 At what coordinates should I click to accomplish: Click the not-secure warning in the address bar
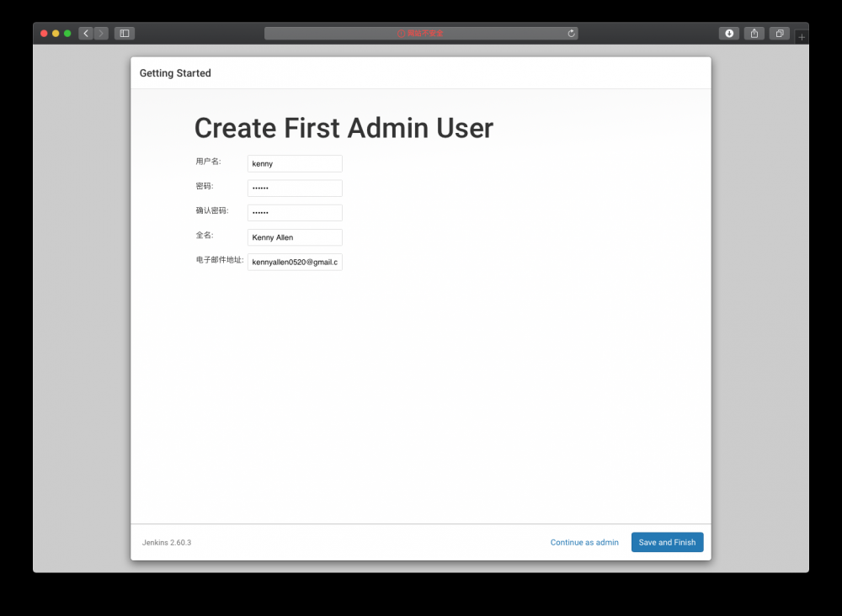point(420,34)
